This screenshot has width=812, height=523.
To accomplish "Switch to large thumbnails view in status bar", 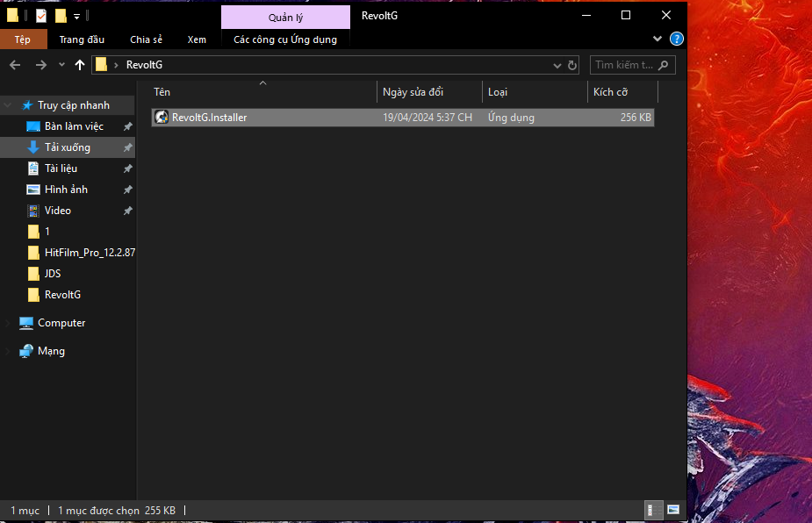I will click(673, 510).
